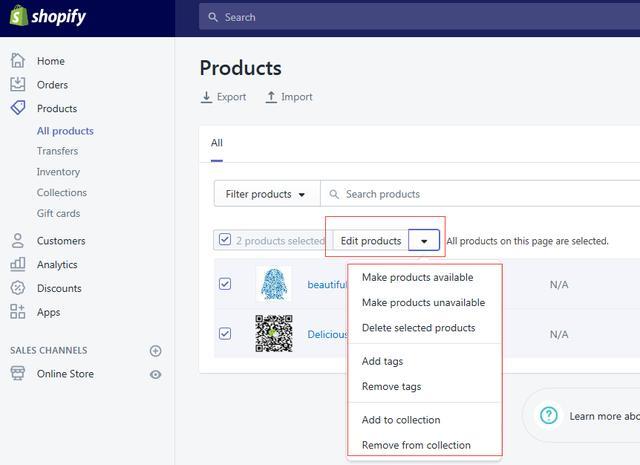Open Apps via its grid icon
The height and width of the screenshot is (465, 640).
coord(18,312)
